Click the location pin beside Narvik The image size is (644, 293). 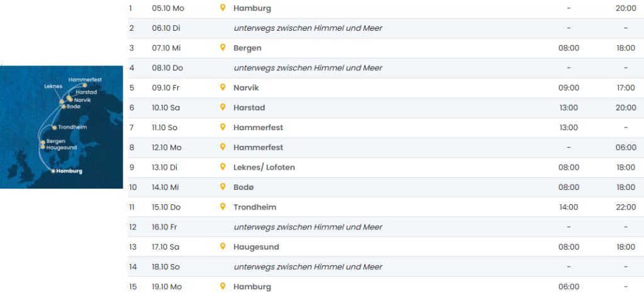[x=222, y=87]
